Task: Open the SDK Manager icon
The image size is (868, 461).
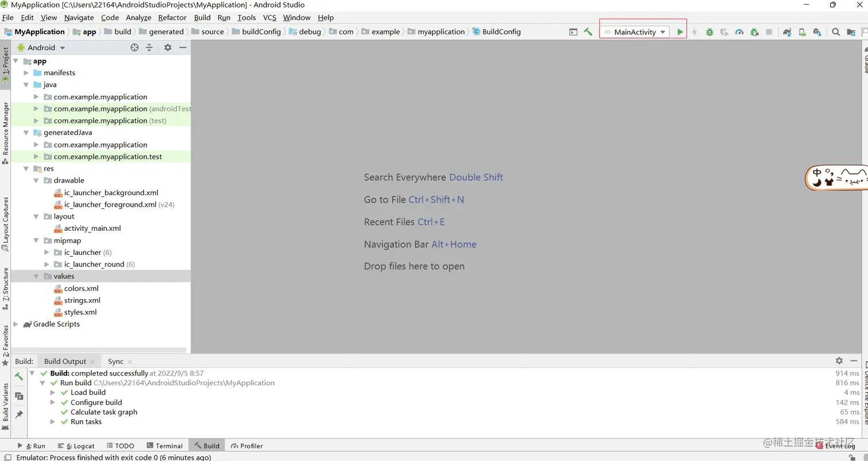Action: click(817, 32)
